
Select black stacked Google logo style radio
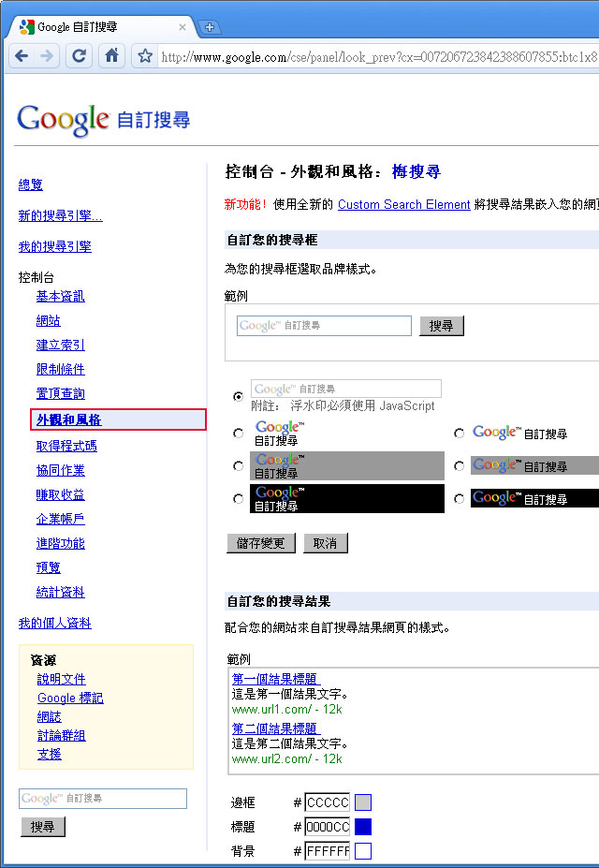pyautogui.click(x=239, y=499)
